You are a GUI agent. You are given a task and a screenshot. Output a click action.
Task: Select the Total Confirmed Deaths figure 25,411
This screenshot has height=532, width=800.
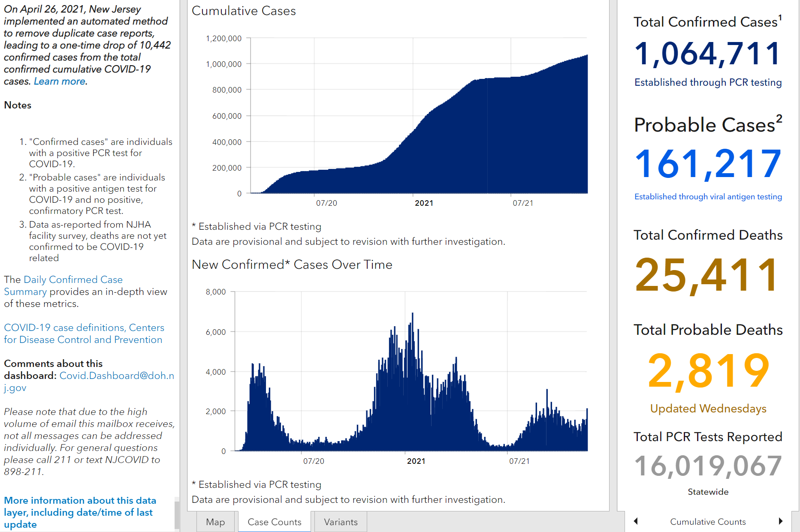(706, 275)
